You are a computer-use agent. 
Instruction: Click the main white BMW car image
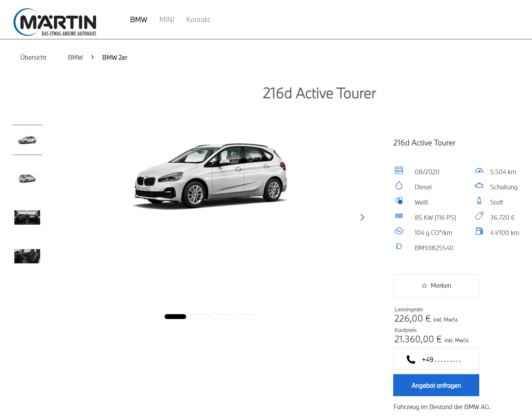coord(210,176)
